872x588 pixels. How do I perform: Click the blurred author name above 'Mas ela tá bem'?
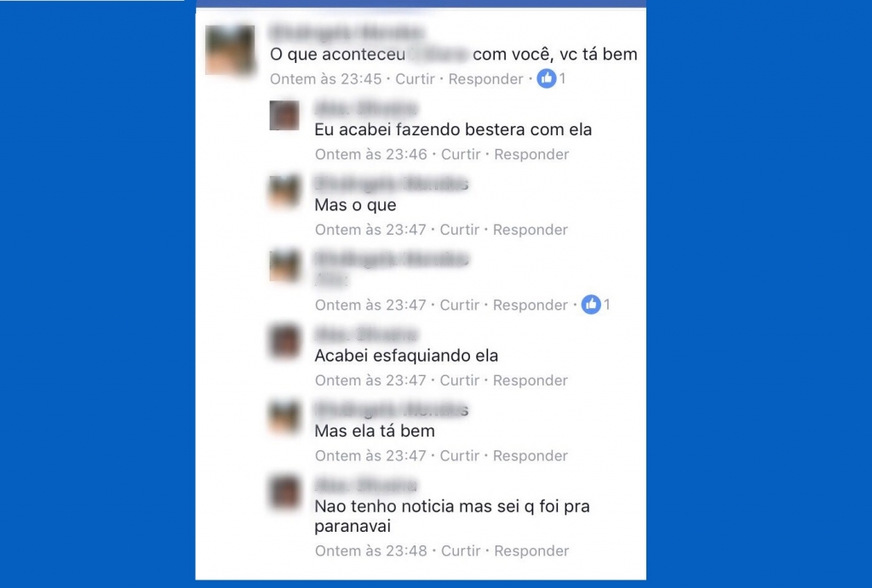pos(392,409)
